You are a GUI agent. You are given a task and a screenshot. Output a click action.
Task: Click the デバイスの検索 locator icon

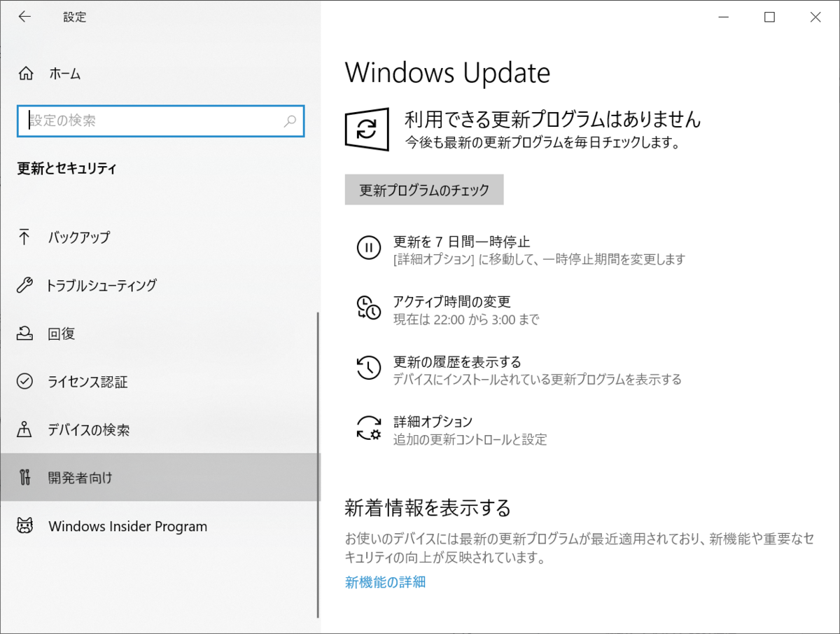[24, 429]
